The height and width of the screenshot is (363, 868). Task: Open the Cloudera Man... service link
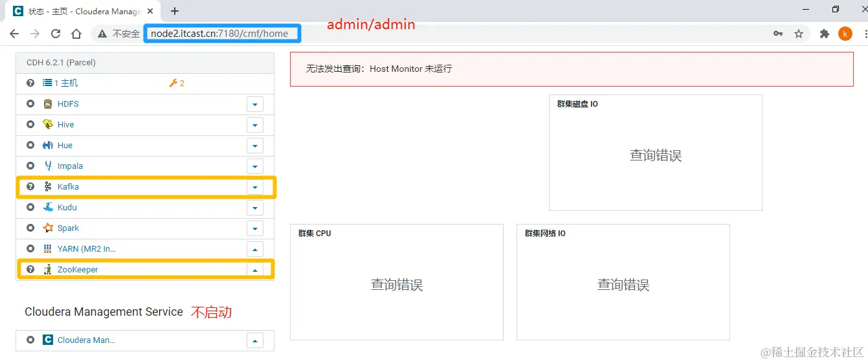[86, 340]
